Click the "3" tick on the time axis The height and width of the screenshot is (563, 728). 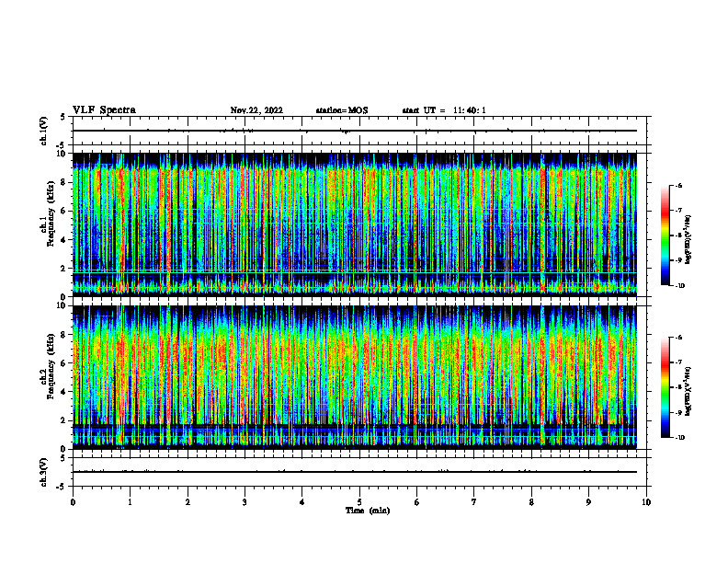245,502
